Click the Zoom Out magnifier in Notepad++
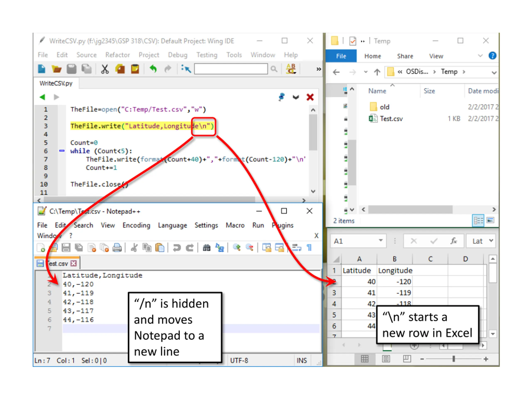 click(x=250, y=248)
